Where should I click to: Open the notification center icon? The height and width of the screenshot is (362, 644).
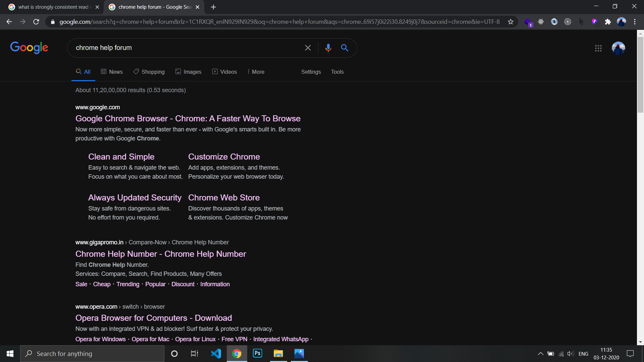[x=630, y=354]
